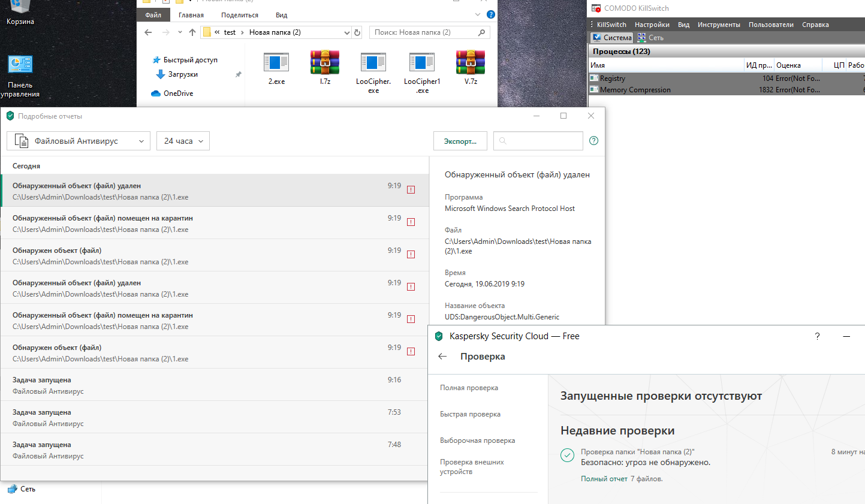865x504 pixels.
Task: Open the 24 часа period dropdown
Action: pyautogui.click(x=183, y=141)
